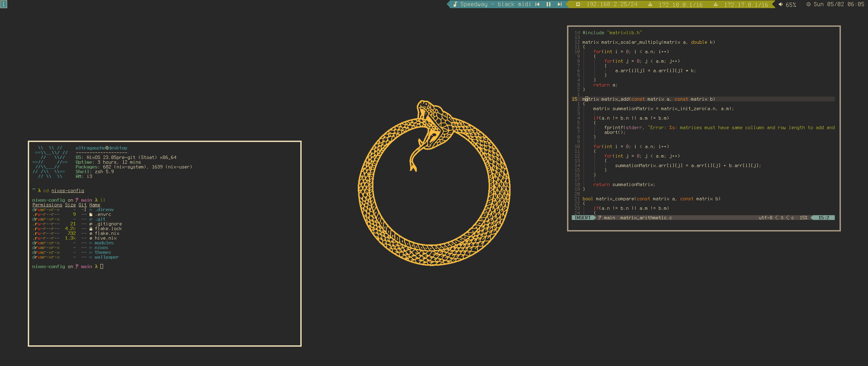Click the wallpaper directory entry
Screen dimensions: 868x366
tap(106, 257)
